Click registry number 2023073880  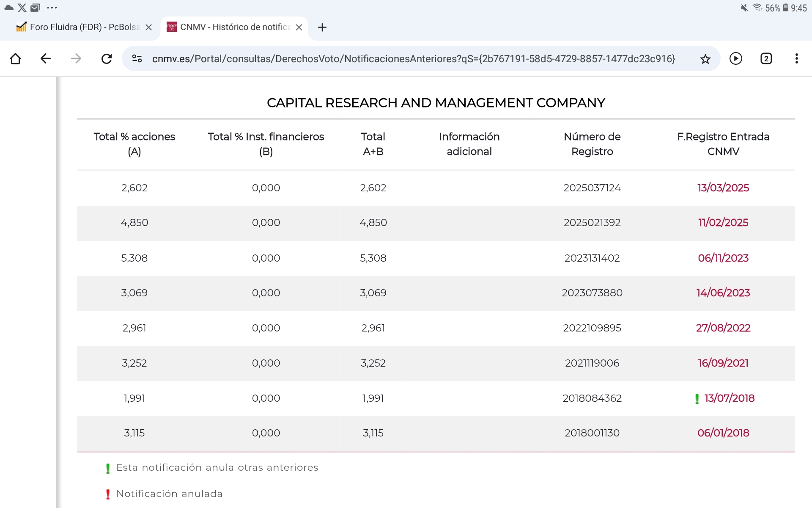(x=592, y=293)
